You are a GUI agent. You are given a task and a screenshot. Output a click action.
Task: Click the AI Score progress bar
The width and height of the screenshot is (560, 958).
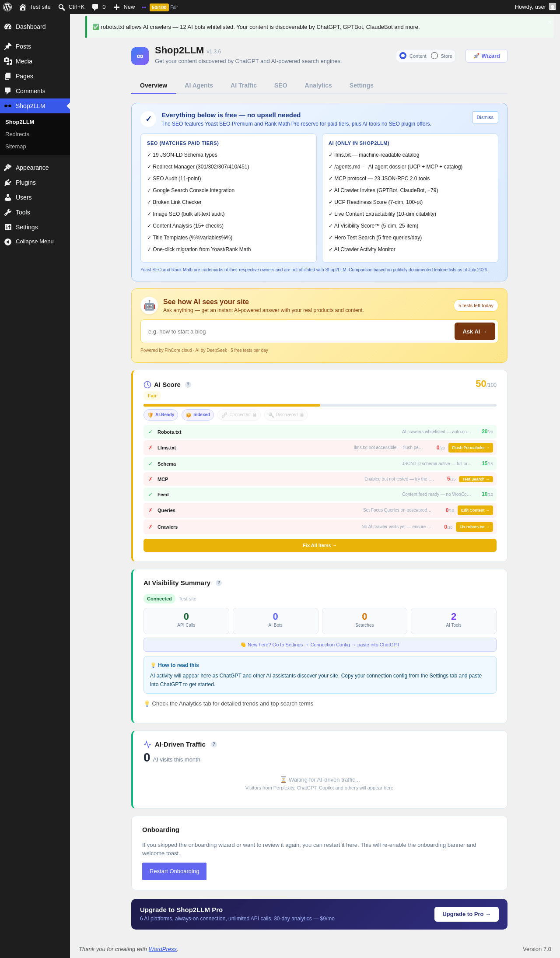320,405
